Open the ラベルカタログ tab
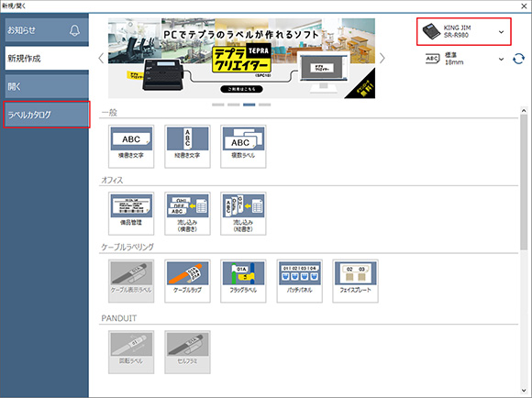 [47, 115]
